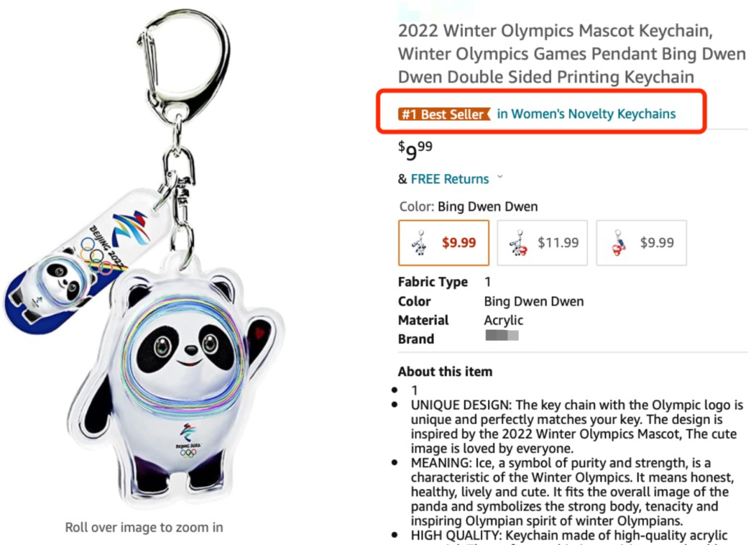The height and width of the screenshot is (545, 756).
Task: Choose the $11.99 color variant
Action: pyautogui.click(x=542, y=243)
